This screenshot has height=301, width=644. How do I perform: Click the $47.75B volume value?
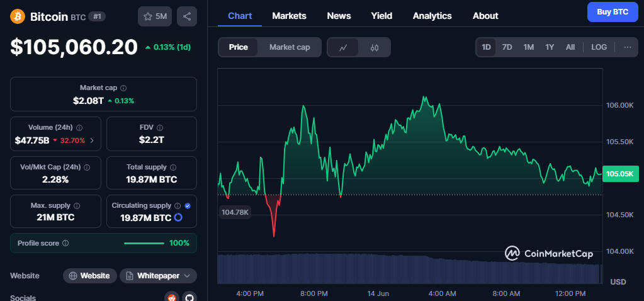[32, 140]
